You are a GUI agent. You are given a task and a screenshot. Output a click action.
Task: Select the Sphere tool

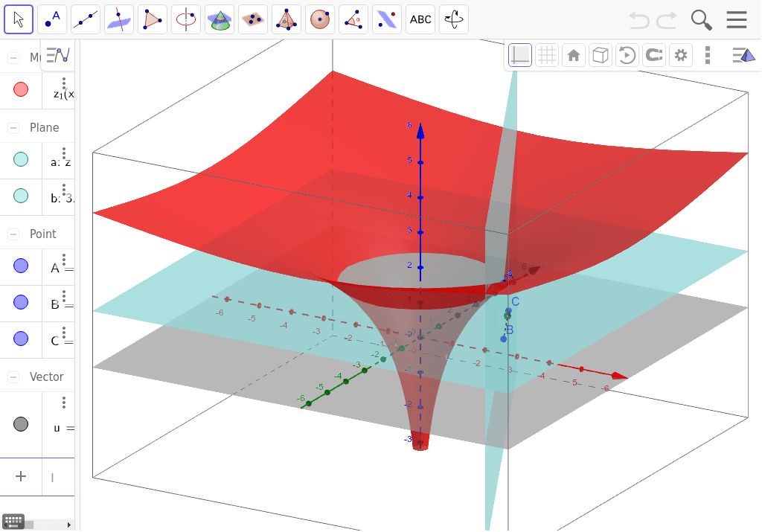[x=320, y=19]
